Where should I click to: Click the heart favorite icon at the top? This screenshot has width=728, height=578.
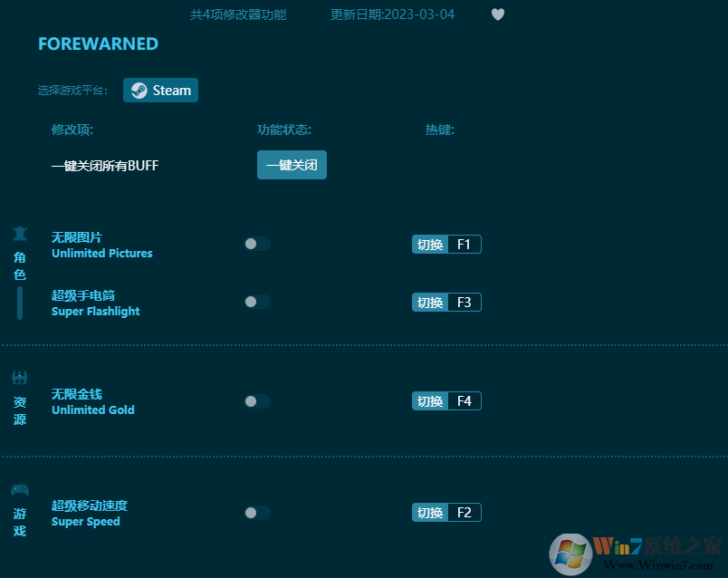[x=498, y=14]
